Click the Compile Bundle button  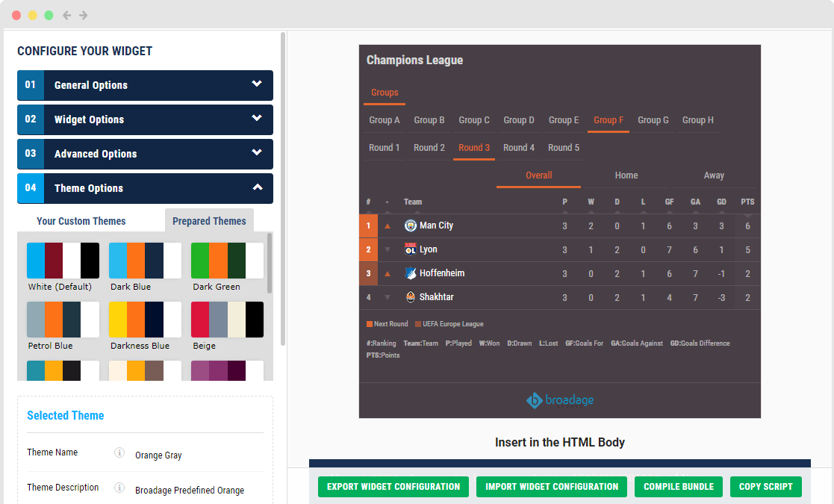(x=678, y=486)
